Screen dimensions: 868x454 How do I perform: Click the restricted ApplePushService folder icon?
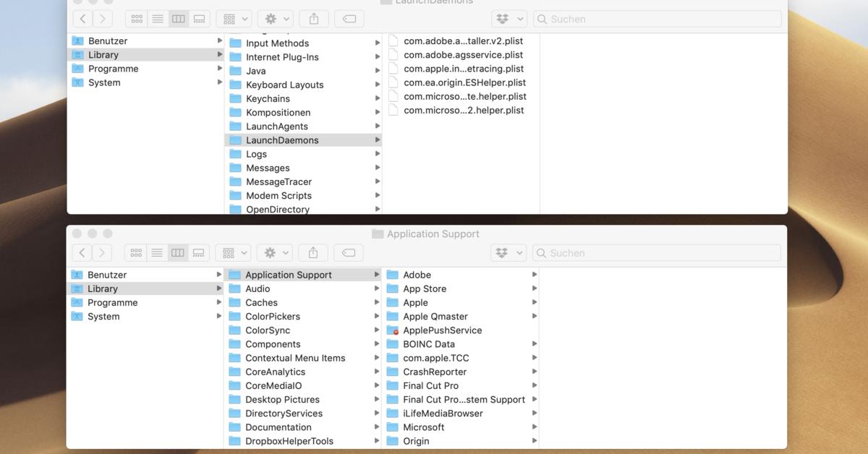393,330
